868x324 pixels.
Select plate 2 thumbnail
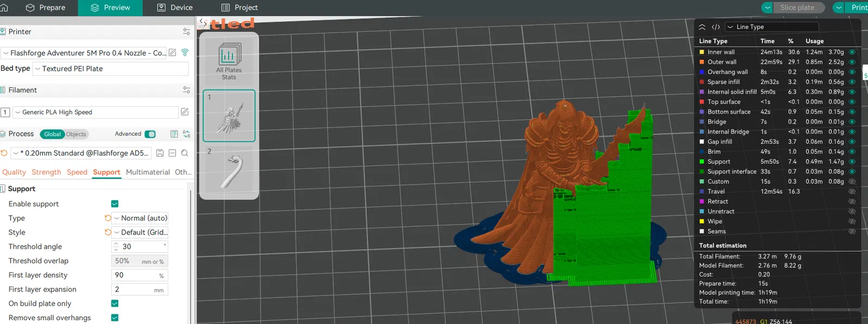[229, 171]
